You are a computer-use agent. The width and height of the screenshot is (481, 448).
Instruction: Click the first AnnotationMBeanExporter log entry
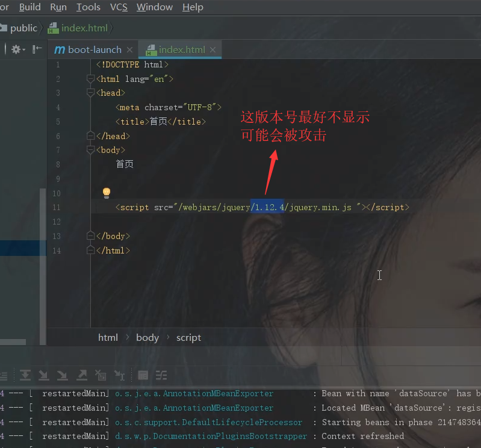coord(194,393)
